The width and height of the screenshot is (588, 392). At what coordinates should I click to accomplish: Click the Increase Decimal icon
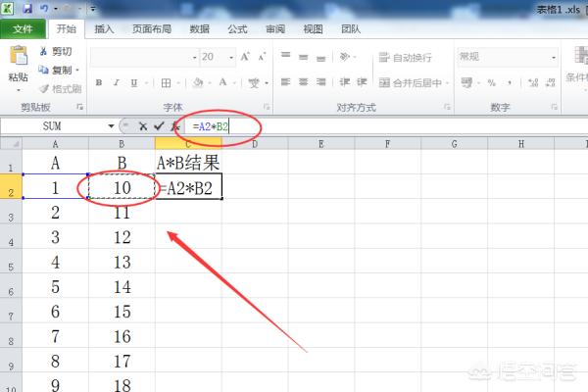pos(533,82)
